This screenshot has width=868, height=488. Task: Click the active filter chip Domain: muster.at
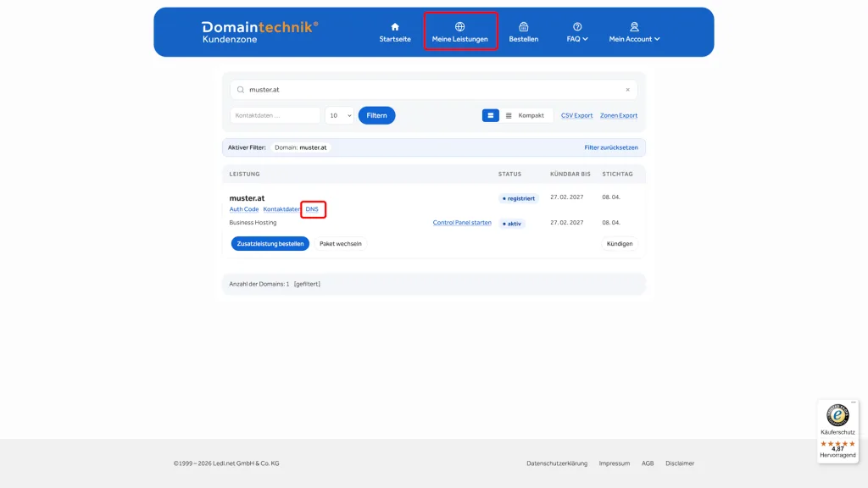(300, 147)
